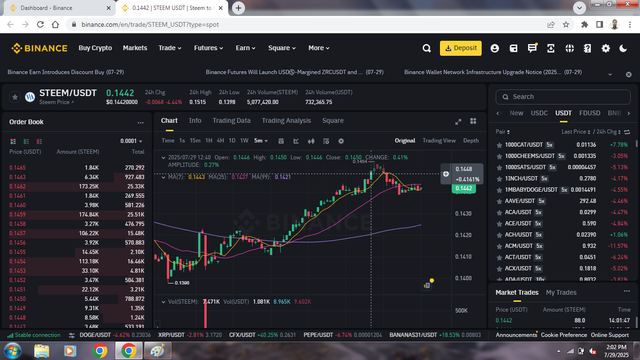
Task: Open the user profile account icon
Action: pyautogui.click(x=494, y=48)
